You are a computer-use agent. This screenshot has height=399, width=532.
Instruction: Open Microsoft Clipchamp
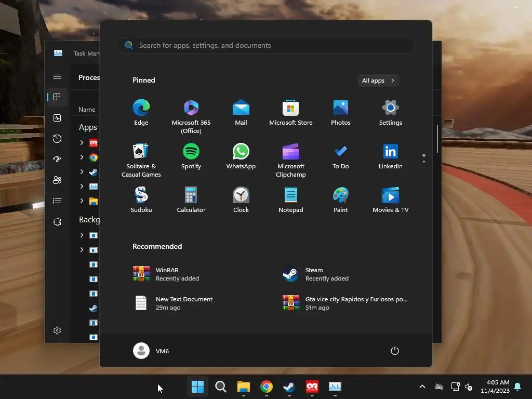[x=291, y=160]
